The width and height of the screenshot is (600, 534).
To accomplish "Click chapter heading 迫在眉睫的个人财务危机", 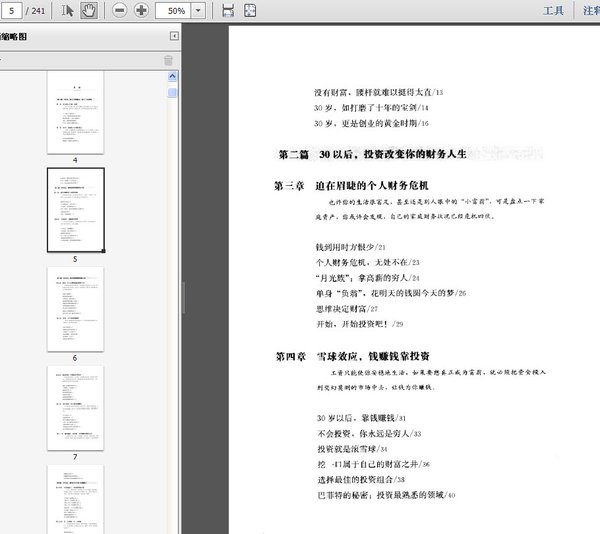I will click(372, 186).
